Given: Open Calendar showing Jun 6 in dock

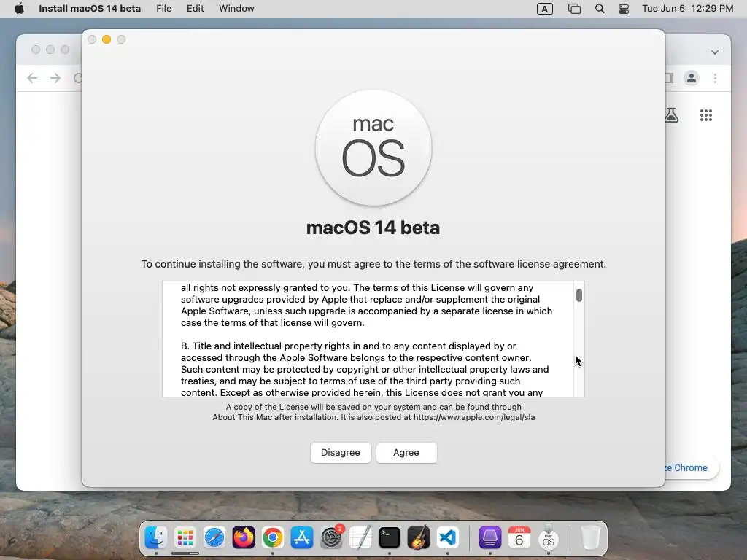Looking at the screenshot, I should coord(519,538).
